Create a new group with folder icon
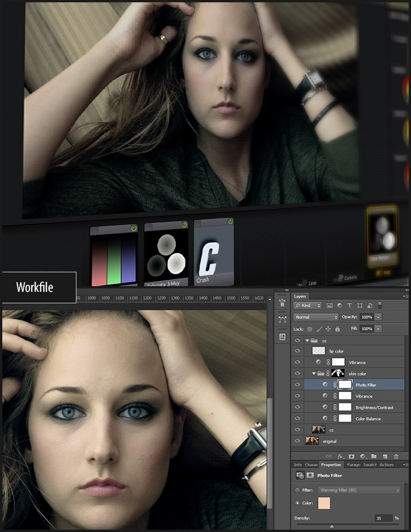411x532 pixels. (x=374, y=456)
